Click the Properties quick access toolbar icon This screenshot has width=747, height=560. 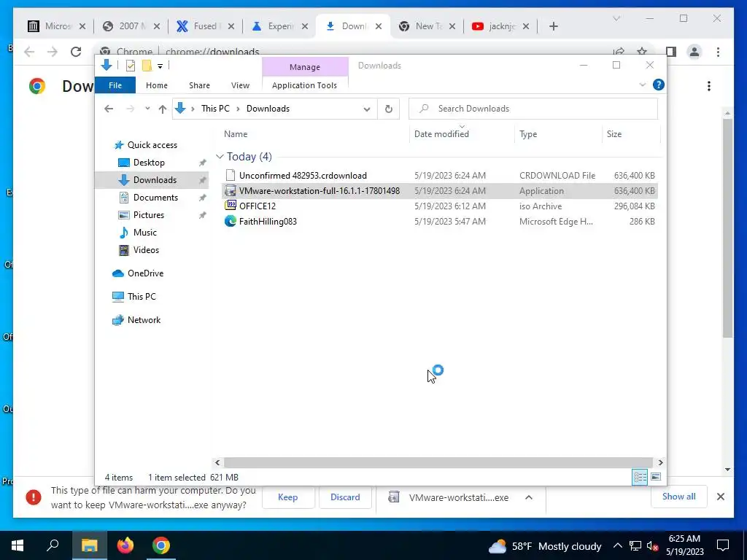pos(130,66)
